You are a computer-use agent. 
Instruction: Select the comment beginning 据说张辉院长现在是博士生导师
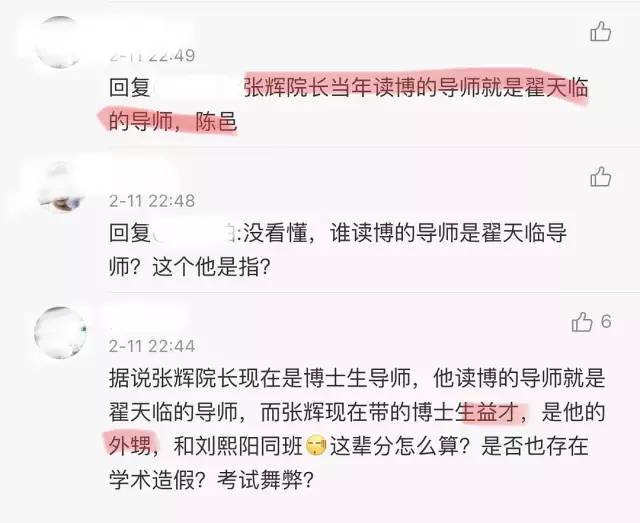pyautogui.click(x=357, y=429)
